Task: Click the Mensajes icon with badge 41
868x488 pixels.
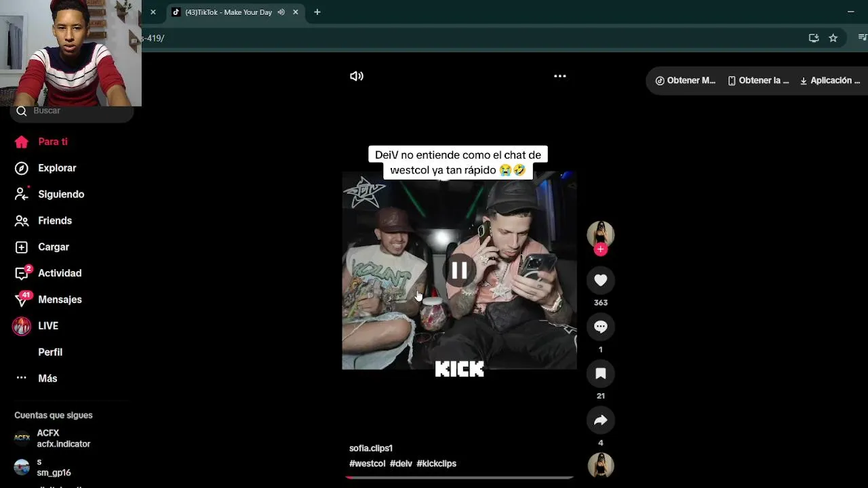Action: (x=23, y=298)
